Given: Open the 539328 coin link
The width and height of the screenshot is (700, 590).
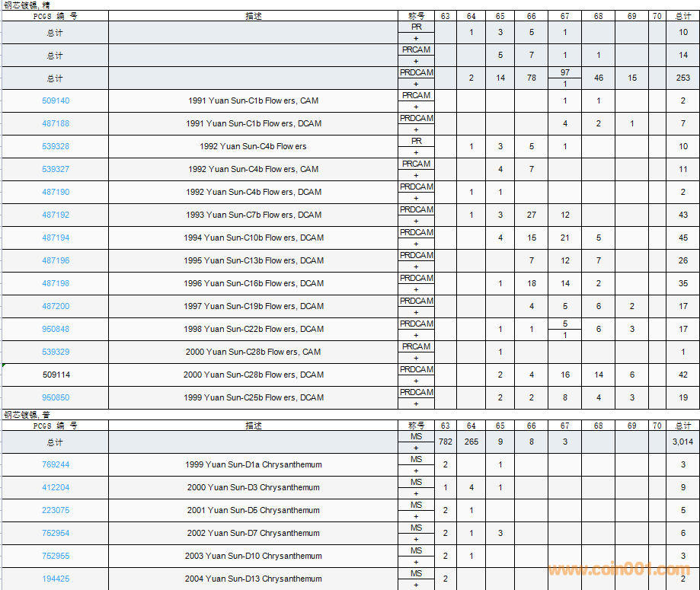Looking at the screenshot, I should (x=55, y=146).
